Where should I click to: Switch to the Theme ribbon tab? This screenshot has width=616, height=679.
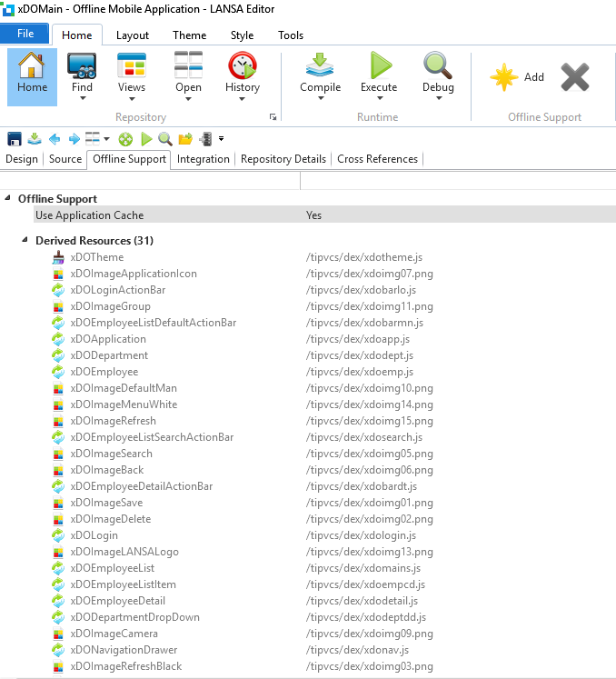pos(190,35)
